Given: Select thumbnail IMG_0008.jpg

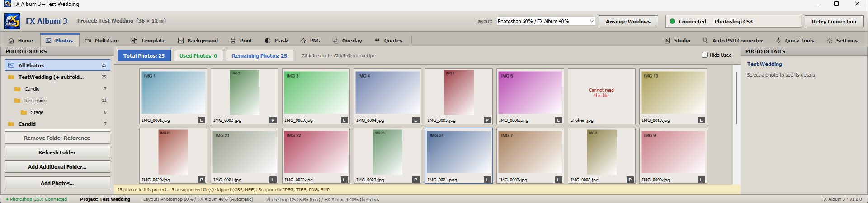Looking at the screenshot, I should 602,156.
